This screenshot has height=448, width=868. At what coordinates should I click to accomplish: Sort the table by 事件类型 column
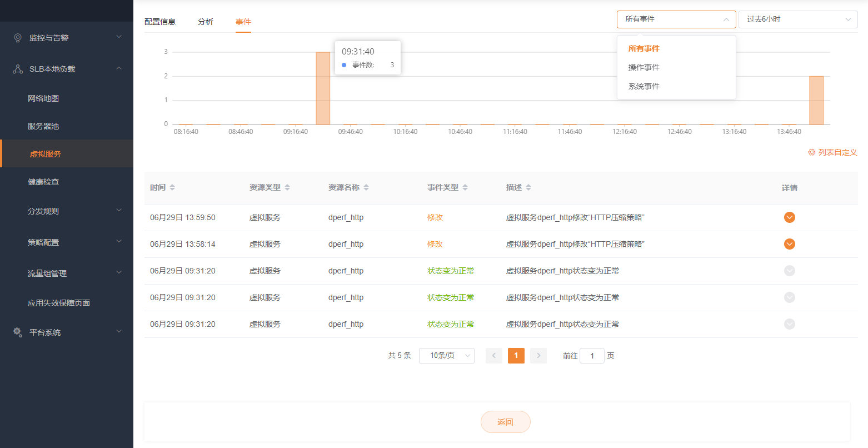tap(465, 188)
